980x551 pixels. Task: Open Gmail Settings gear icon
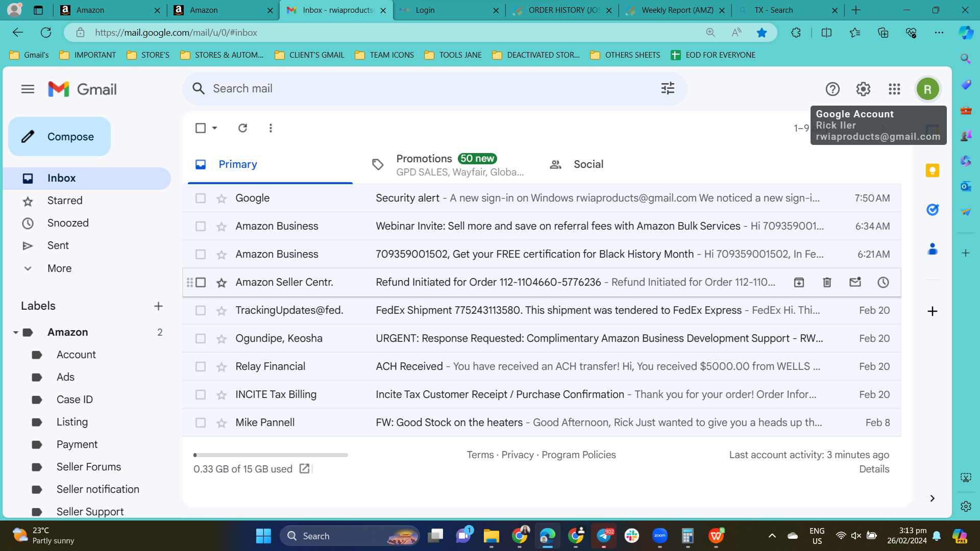point(863,89)
